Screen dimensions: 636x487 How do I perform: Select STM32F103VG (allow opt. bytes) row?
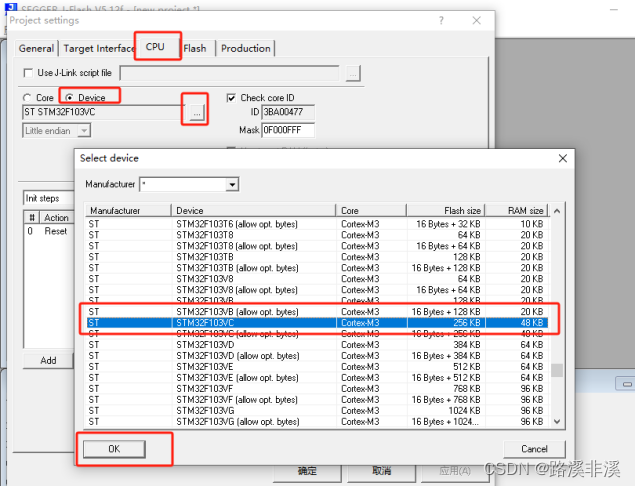point(317,421)
